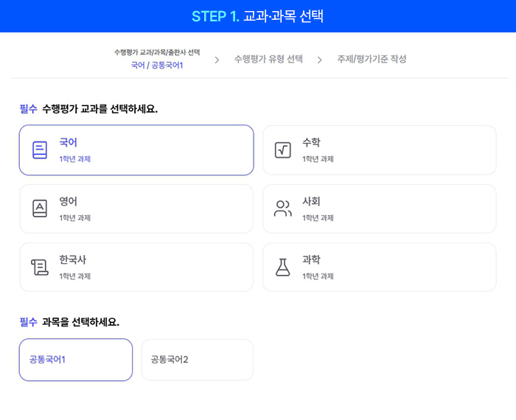
Task: Choose the 한국사 subject card
Action: pyautogui.click(x=136, y=267)
